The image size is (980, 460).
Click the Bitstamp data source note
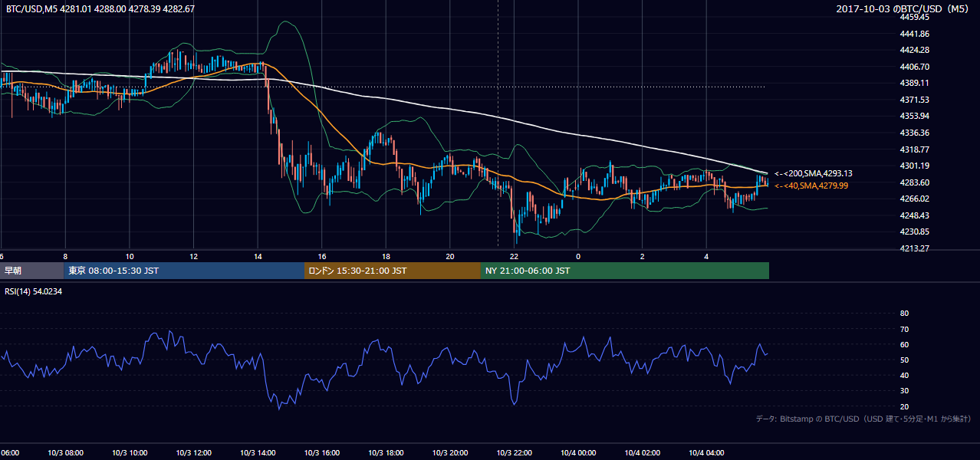click(863, 419)
